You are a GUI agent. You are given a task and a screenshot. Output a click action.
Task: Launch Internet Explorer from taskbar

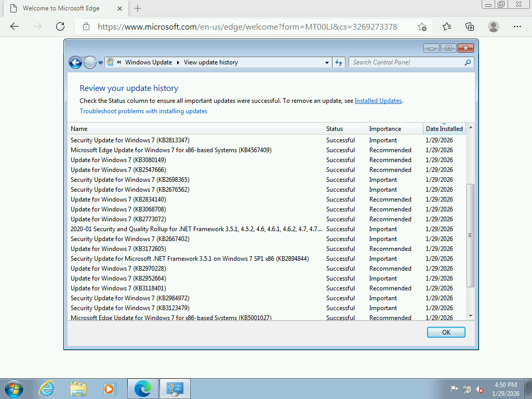(46, 389)
